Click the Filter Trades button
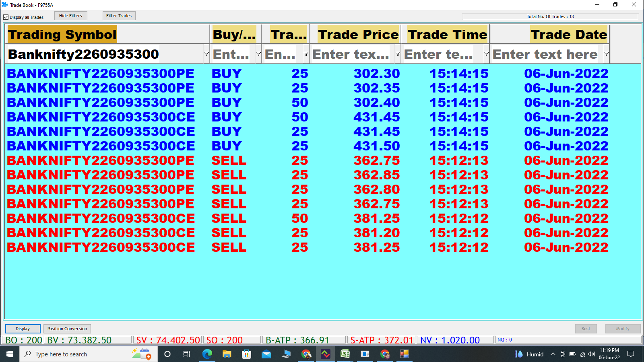The image size is (644, 362). coord(119,16)
